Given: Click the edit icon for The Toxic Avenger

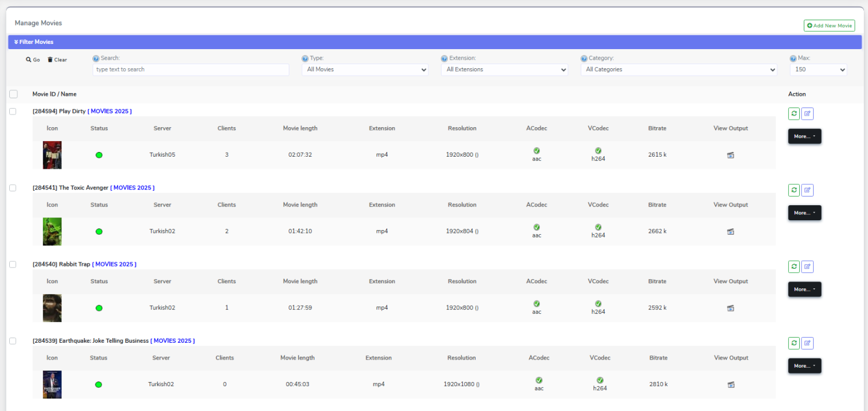Looking at the screenshot, I should click(x=807, y=190).
